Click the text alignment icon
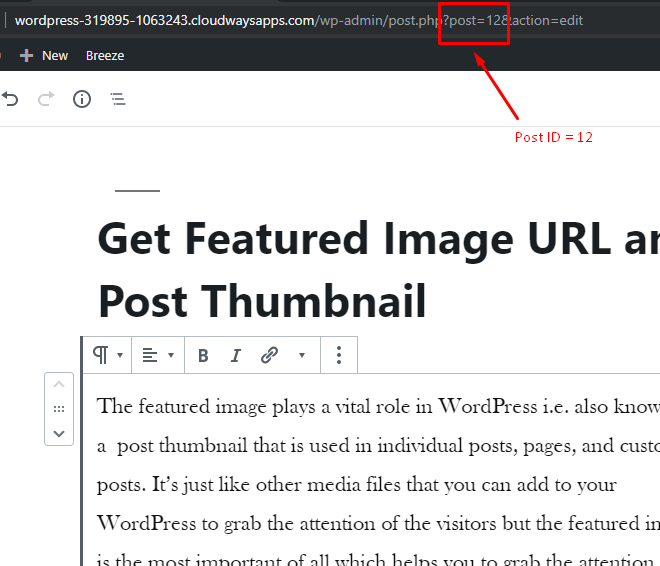The image size is (660, 566). 150,356
